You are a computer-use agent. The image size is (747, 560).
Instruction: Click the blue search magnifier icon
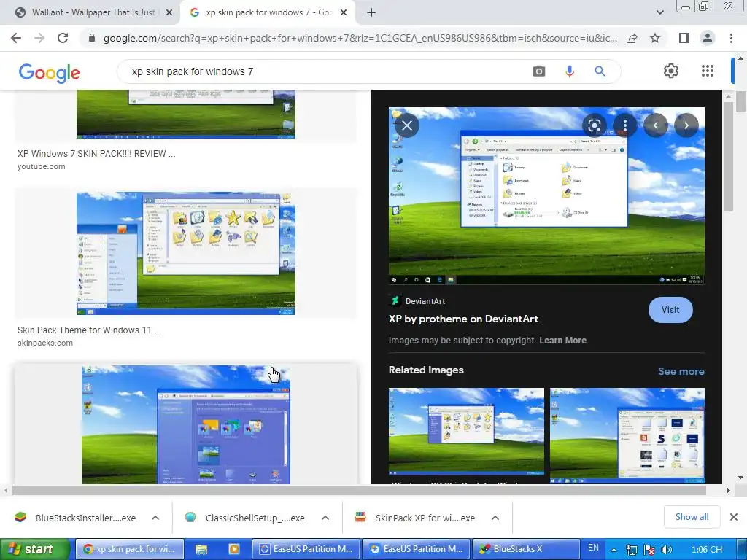pyautogui.click(x=600, y=71)
